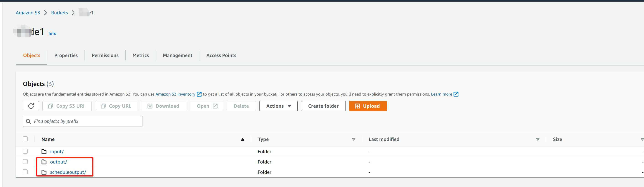Sort objects using the Name column arrow
The width and height of the screenshot is (644, 187).
(242, 139)
